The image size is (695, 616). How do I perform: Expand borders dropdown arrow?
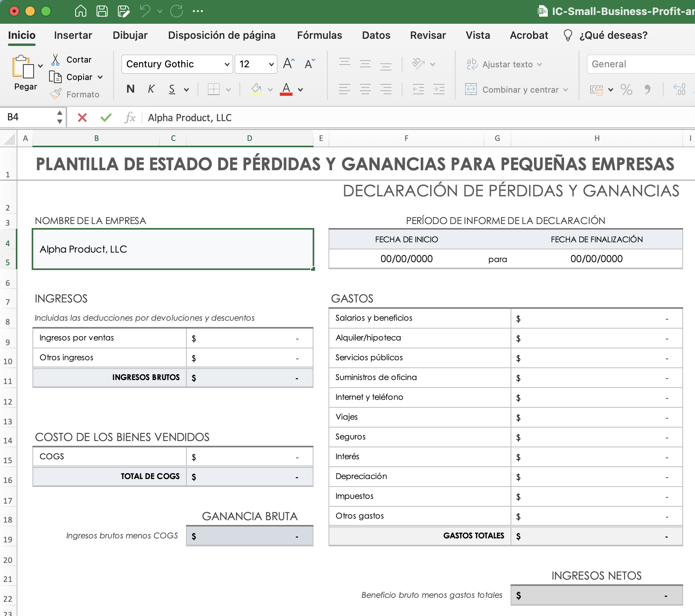[x=228, y=90]
